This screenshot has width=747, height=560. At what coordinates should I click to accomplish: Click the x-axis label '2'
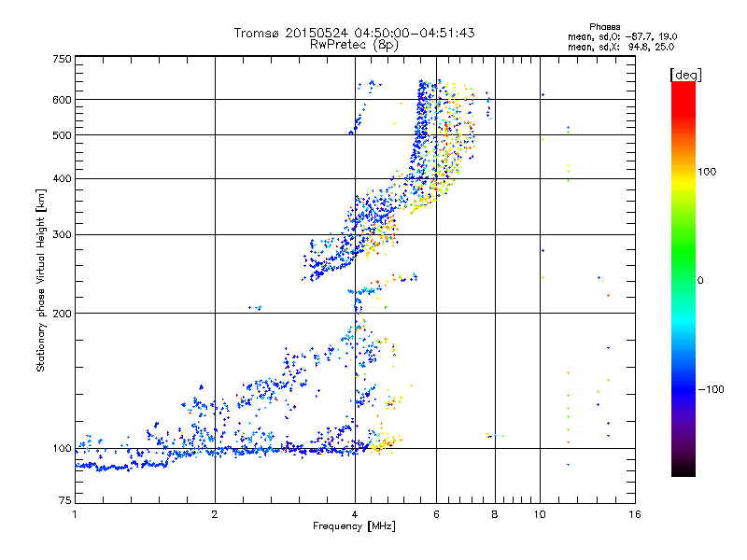215,514
